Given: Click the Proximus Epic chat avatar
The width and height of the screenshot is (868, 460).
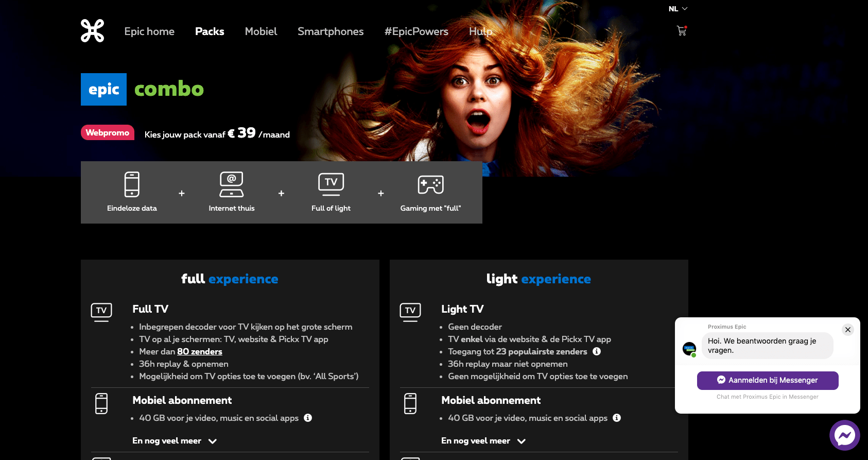Looking at the screenshot, I should pos(689,349).
